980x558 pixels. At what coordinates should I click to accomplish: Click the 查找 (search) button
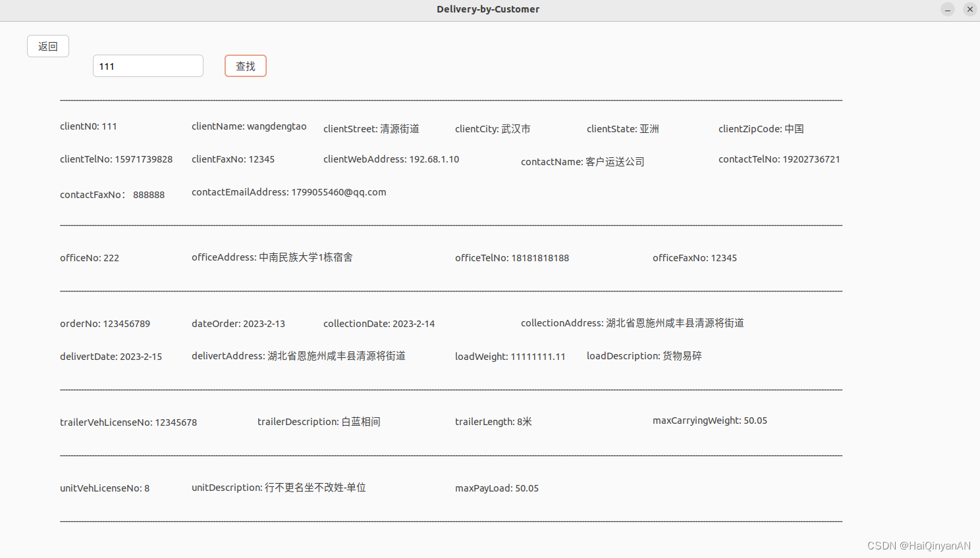245,66
